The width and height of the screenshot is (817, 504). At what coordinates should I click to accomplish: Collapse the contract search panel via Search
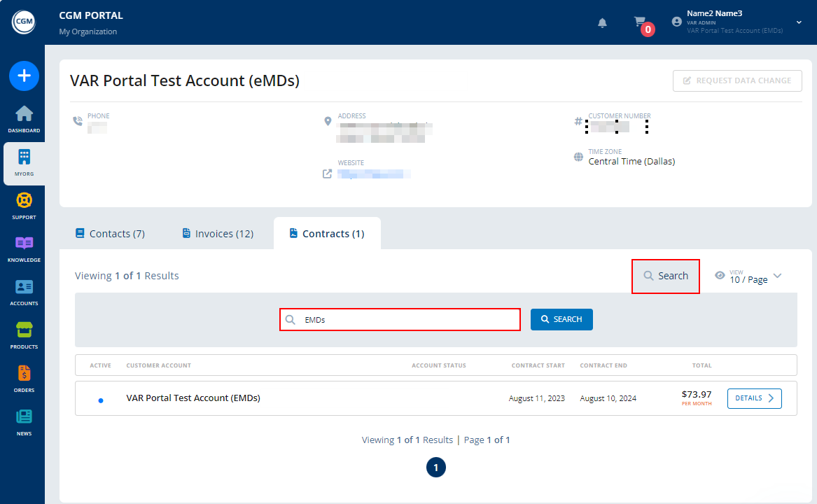665,275
